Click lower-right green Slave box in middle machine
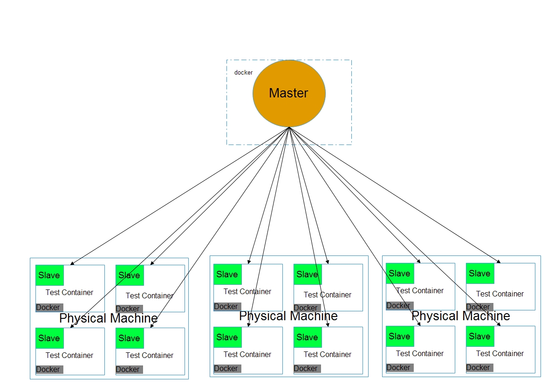This screenshot has height=392, width=554. coord(308,337)
